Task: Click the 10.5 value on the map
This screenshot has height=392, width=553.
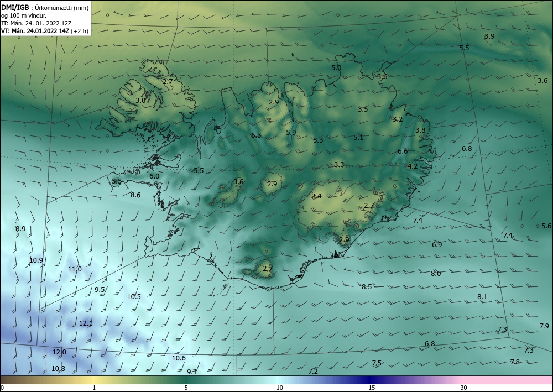Action: 134,297
